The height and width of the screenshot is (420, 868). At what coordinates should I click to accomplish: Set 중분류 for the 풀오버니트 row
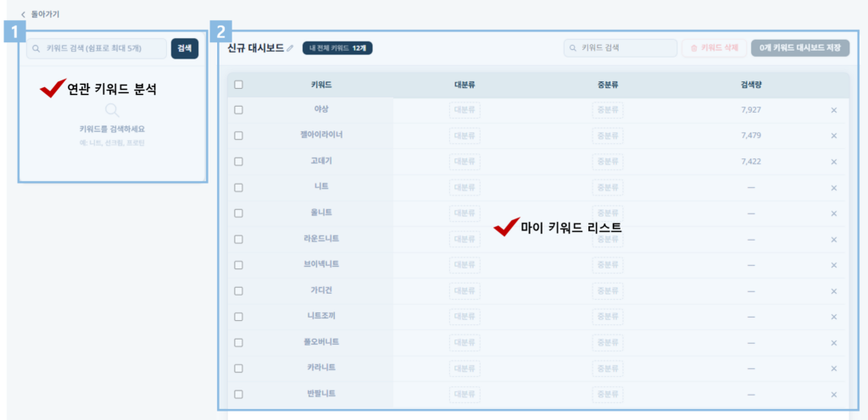[x=607, y=343]
